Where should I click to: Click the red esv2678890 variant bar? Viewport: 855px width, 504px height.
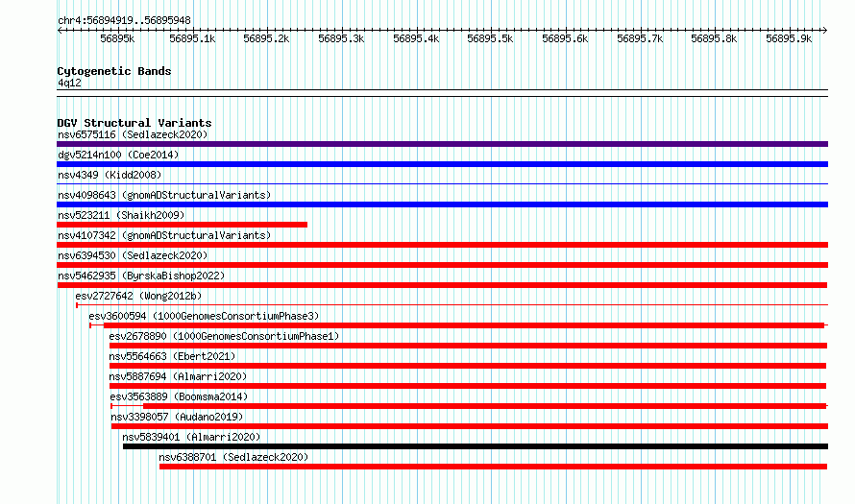click(x=468, y=346)
